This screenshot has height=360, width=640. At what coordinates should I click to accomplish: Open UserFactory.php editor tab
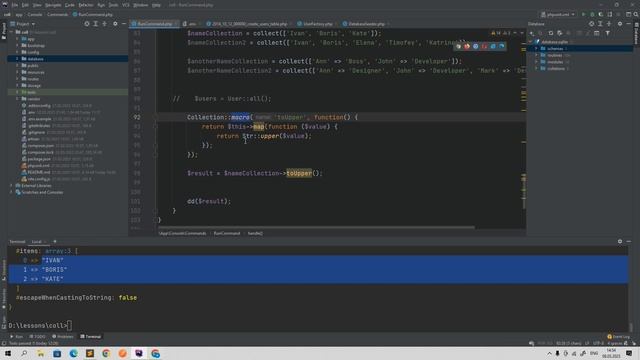click(x=317, y=24)
